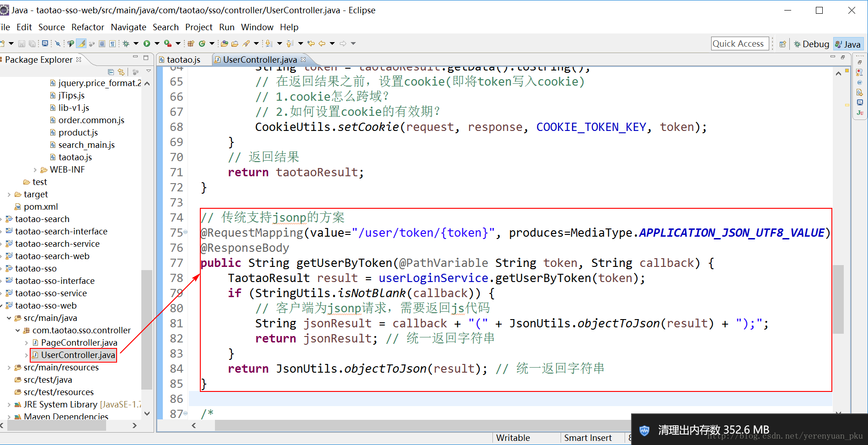
Task: Open the Declaration view icon
Action: click(860, 92)
